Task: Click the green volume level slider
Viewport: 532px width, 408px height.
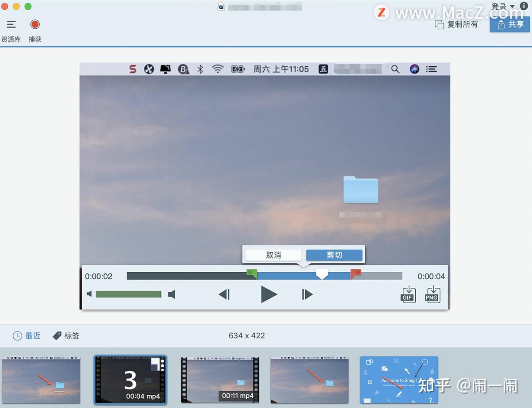Action: 128,294
